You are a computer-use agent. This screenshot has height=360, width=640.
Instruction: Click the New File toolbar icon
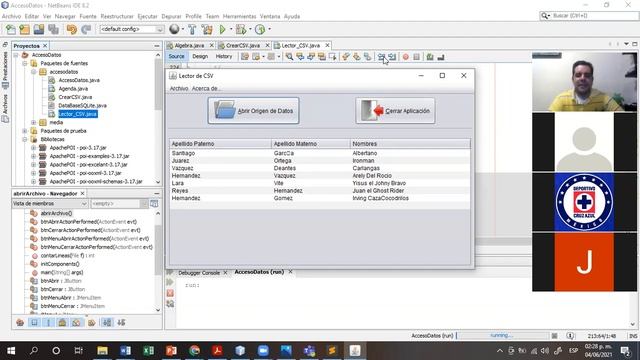coord(11,29)
